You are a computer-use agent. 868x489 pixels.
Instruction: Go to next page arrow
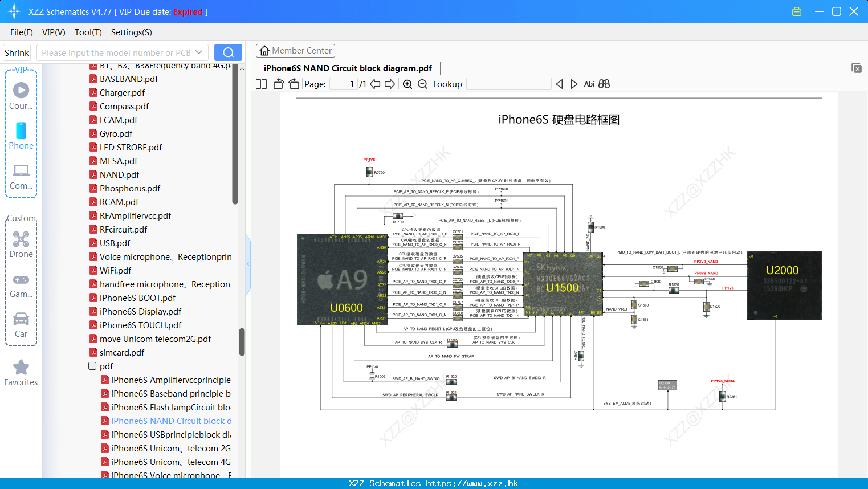pos(390,84)
